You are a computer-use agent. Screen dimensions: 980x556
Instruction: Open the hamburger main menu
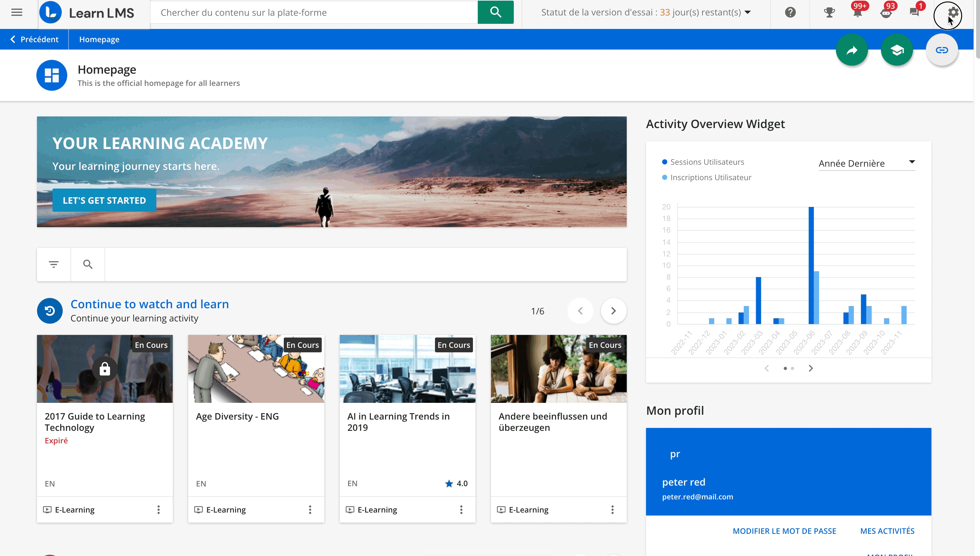16,13
